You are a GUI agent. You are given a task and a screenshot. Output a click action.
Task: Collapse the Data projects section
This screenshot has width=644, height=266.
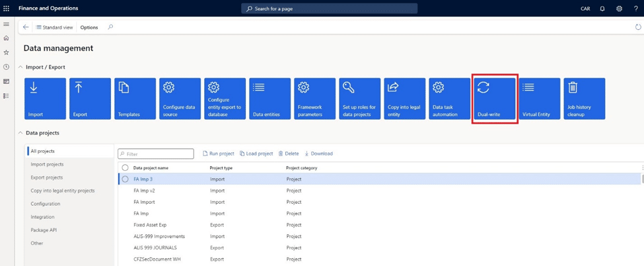[x=20, y=133]
